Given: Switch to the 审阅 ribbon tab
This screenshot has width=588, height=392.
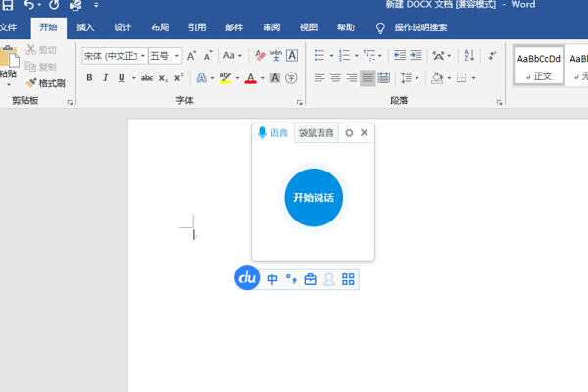Looking at the screenshot, I should (x=271, y=27).
